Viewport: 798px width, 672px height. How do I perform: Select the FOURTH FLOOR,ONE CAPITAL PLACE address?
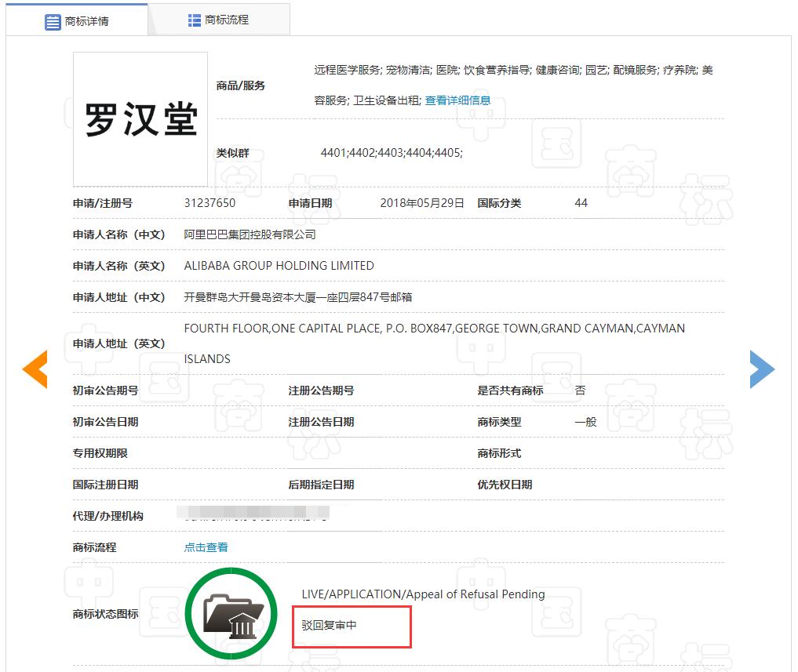435,343
